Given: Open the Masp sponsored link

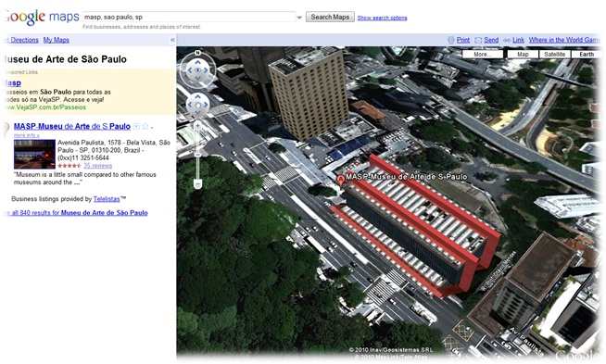Looking at the screenshot, I should (x=13, y=82).
